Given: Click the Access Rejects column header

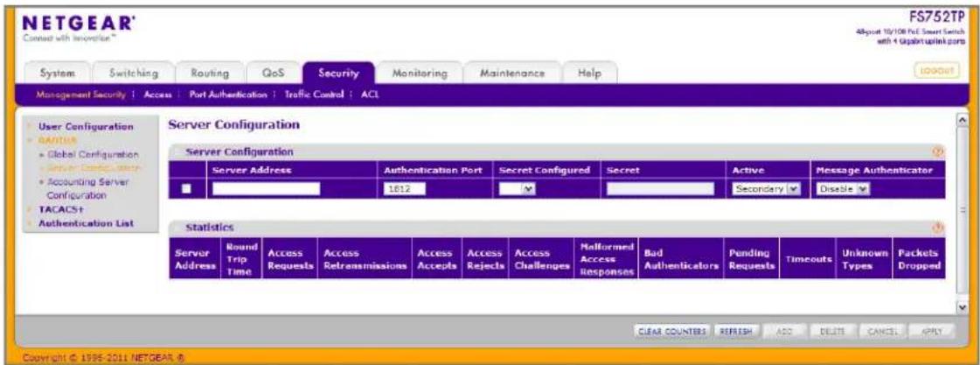Looking at the screenshot, I should pos(485,258).
